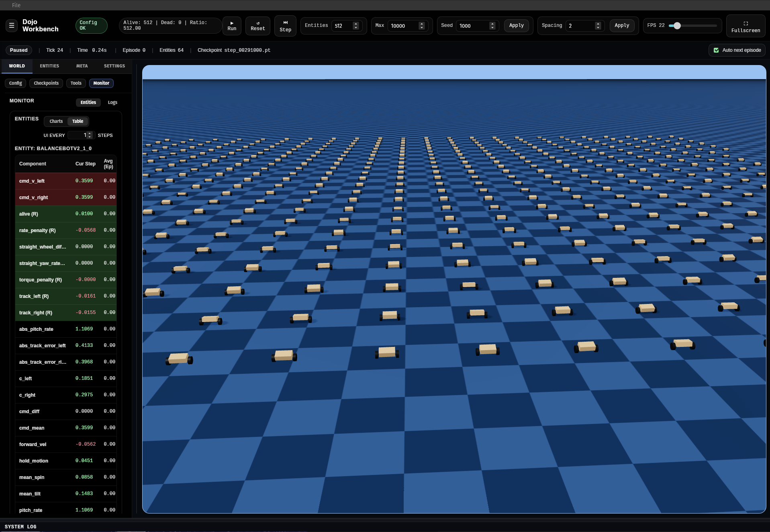This screenshot has width=770, height=532.
Task: Open the File menu
Action: [16, 5]
